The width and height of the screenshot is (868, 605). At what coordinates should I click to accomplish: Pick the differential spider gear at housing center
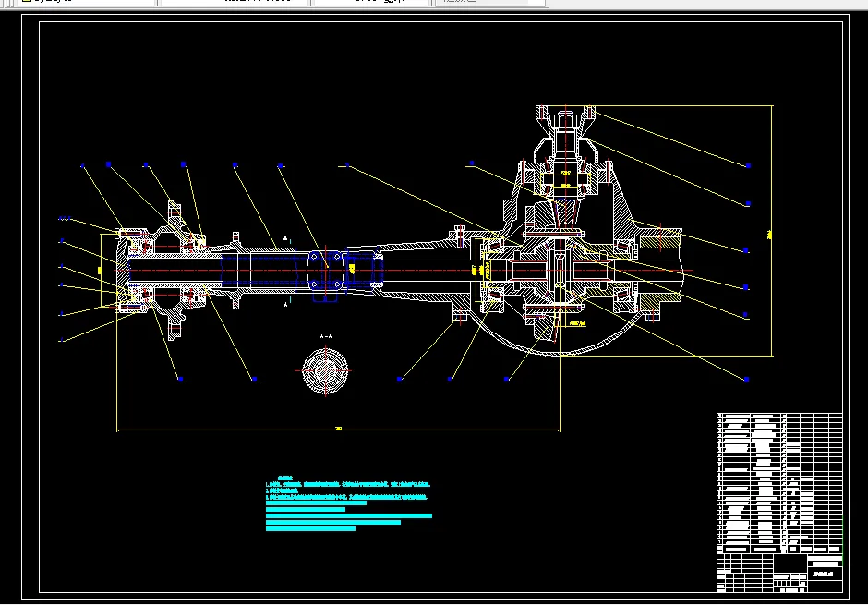(x=561, y=270)
